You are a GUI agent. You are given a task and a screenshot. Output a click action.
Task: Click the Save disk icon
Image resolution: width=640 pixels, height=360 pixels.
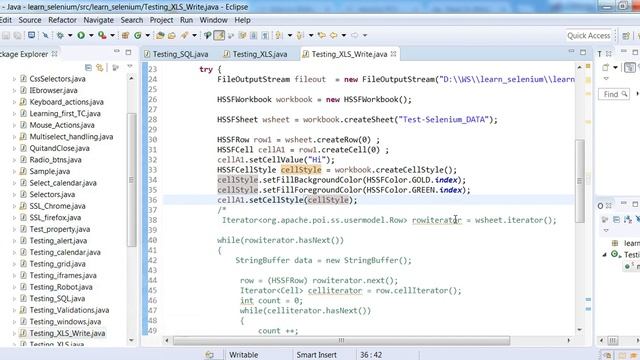click(6, 36)
